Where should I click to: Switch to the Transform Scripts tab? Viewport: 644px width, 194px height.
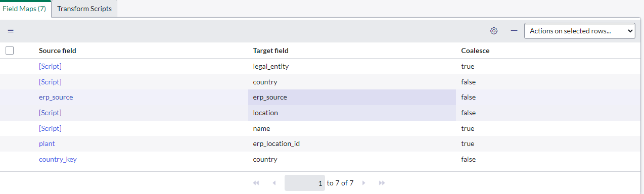coord(84,9)
